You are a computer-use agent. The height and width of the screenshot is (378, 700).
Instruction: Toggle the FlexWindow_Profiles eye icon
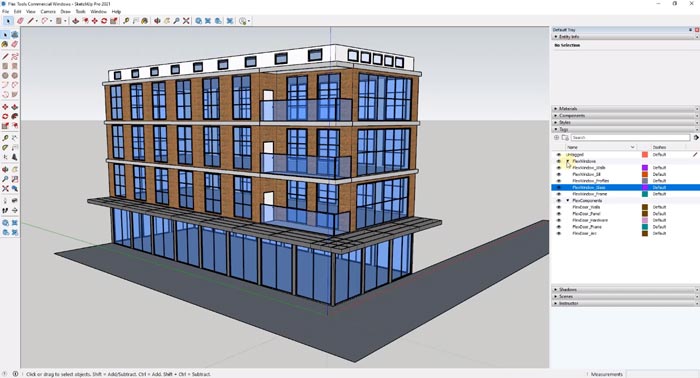pyautogui.click(x=558, y=181)
